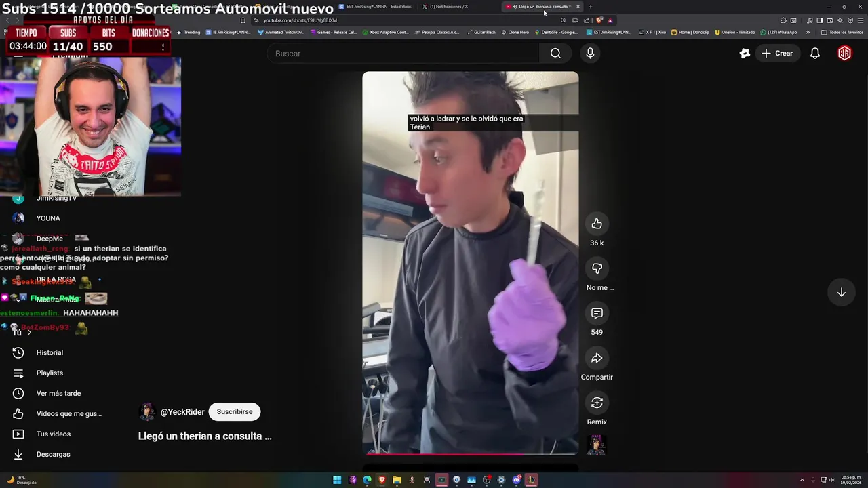
Task: Switch to EST JimRising#LANNN Estadísticas tab
Action: 378,7
